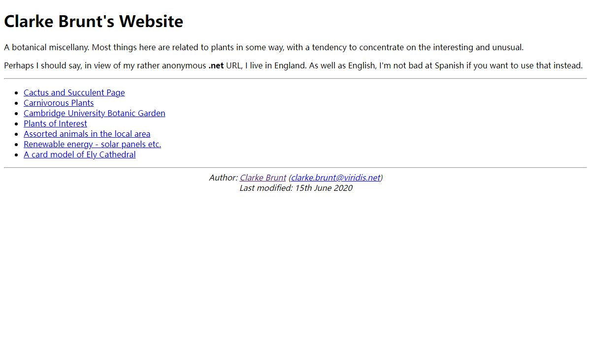Click the 'Perhaps I should say' paragraph
The width and height of the screenshot is (591, 364).
294,65
